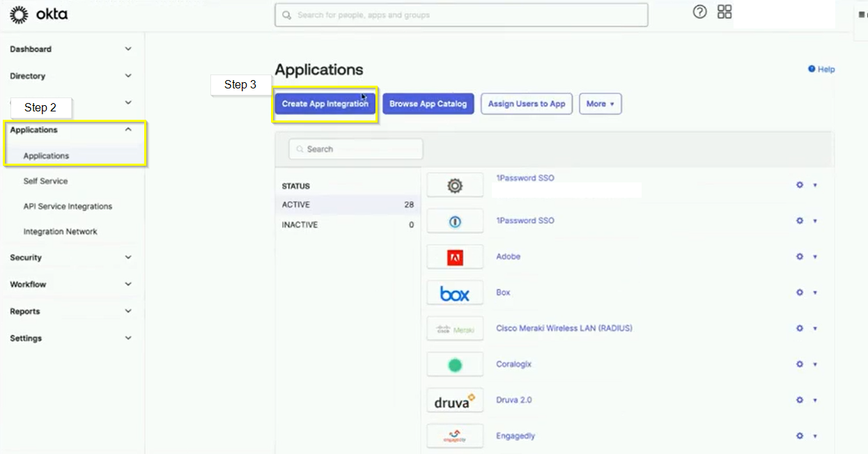The image size is (868, 454).
Task: Open gear settings for Coralogix
Action: [800, 364]
